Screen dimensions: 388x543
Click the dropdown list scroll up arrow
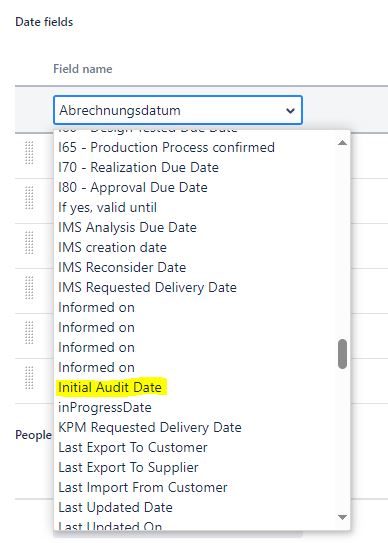[x=342, y=143]
